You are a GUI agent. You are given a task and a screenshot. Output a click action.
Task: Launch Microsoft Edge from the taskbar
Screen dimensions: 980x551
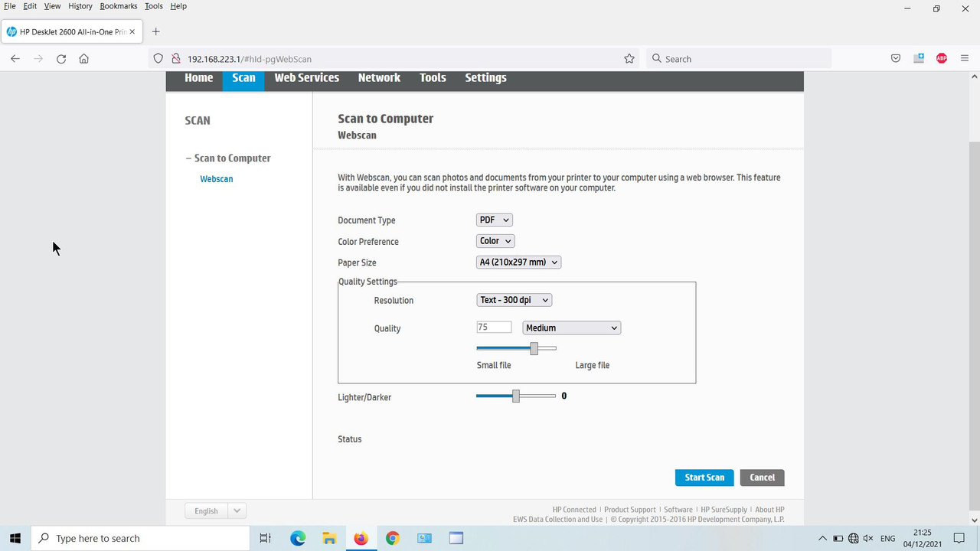298,538
